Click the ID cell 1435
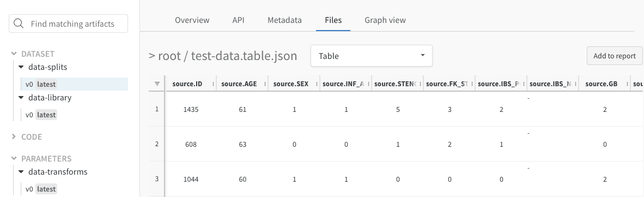The width and height of the screenshot is (644, 197). click(x=191, y=109)
